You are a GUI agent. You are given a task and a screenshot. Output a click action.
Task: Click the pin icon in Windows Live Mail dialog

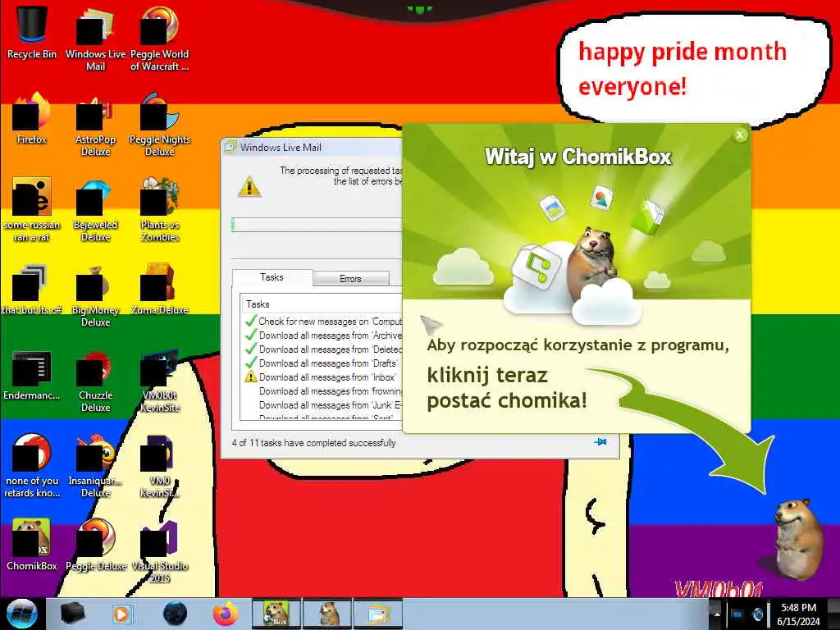tap(600, 442)
